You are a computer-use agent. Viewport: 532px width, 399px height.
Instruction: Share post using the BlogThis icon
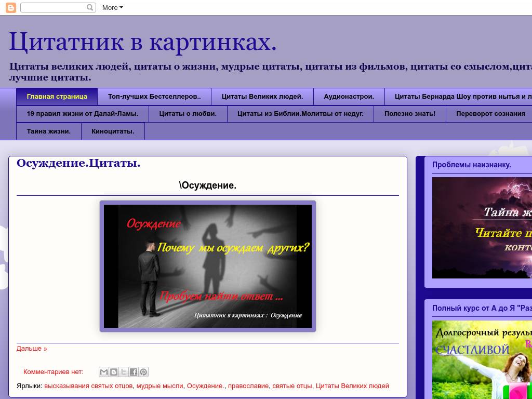[x=113, y=372]
